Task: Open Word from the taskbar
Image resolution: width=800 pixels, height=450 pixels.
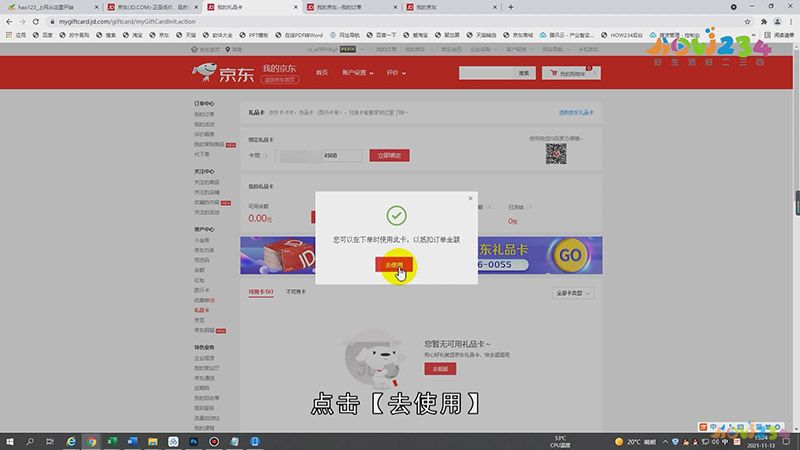Action: (x=132, y=441)
